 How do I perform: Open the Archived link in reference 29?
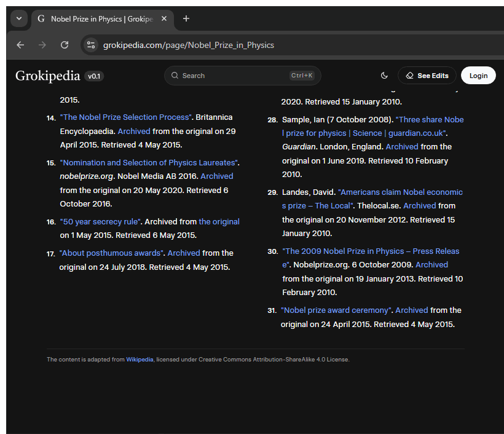tap(420, 206)
